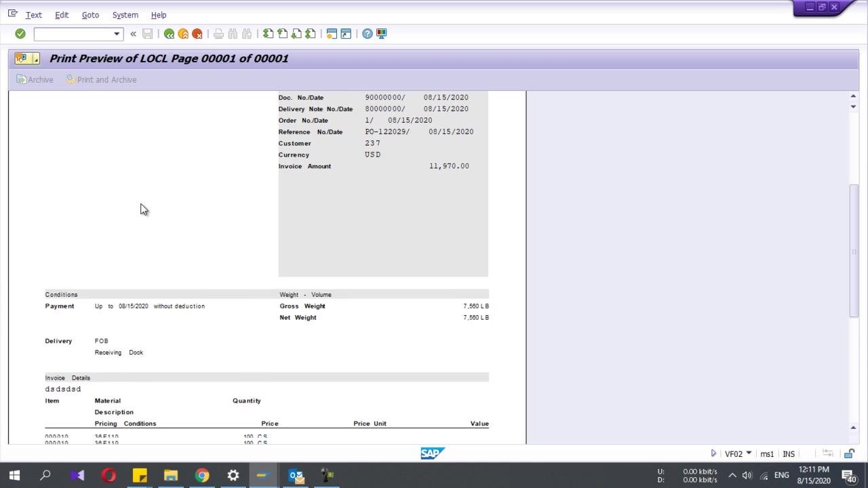Go to the first page icon

tap(269, 34)
